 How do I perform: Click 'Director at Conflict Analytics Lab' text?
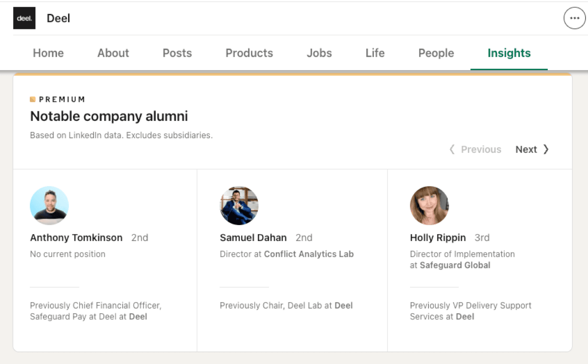(x=287, y=254)
